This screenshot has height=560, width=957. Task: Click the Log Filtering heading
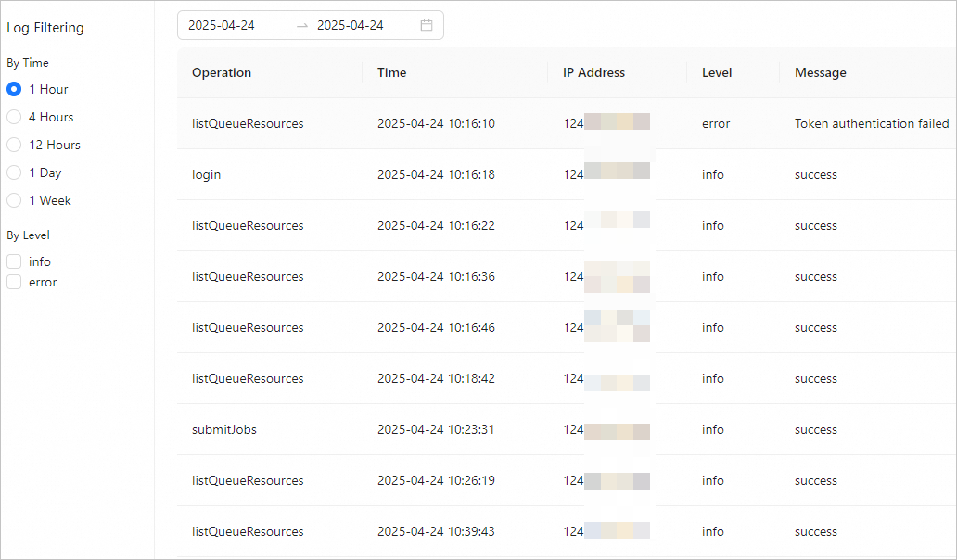click(x=45, y=28)
